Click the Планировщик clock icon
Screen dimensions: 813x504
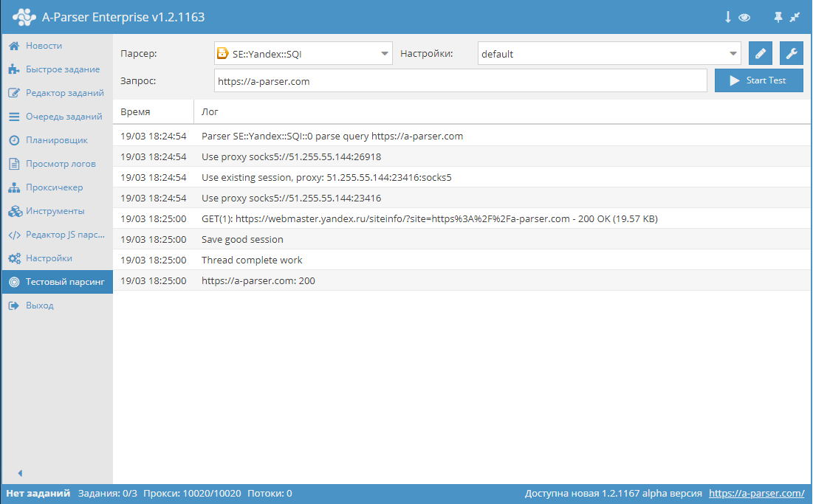14,140
